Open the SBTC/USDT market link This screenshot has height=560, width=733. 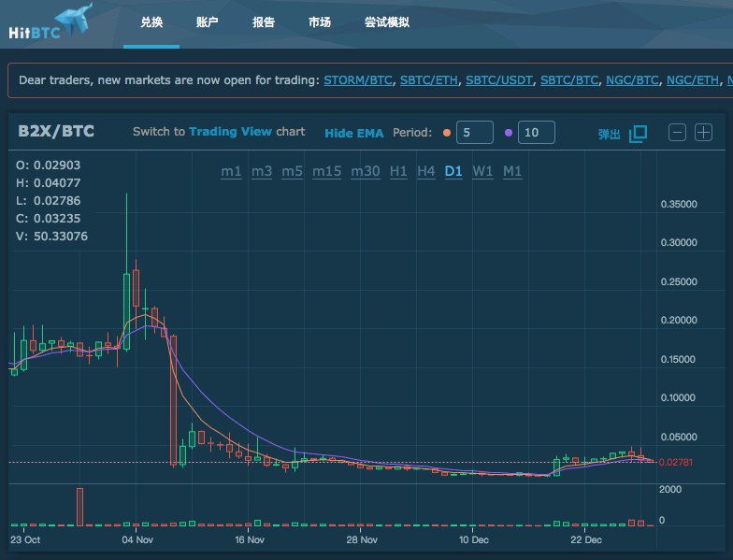coord(499,80)
